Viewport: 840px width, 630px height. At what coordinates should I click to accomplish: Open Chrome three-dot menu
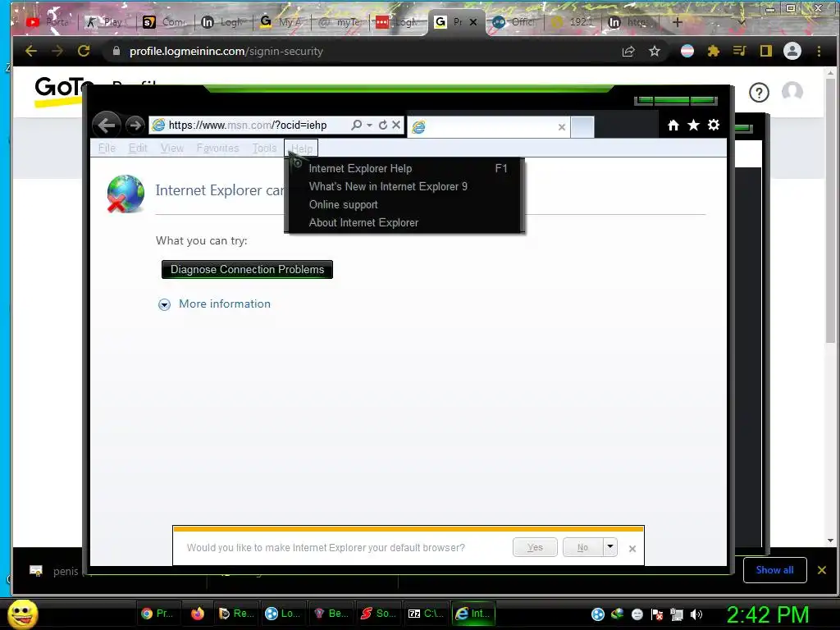pos(819,51)
